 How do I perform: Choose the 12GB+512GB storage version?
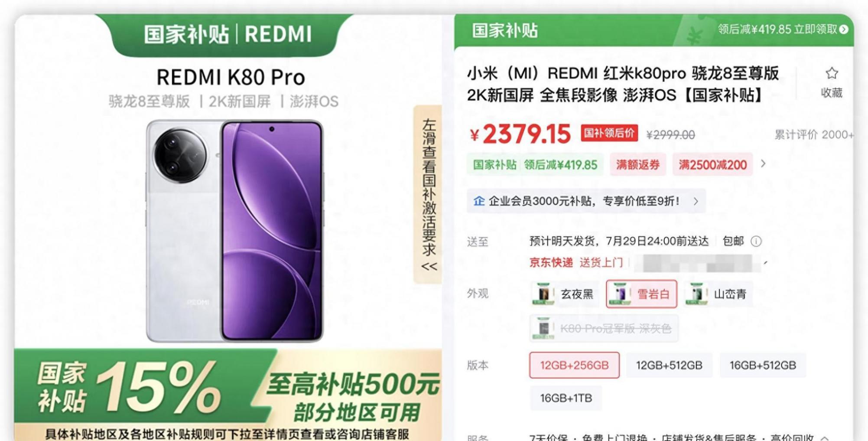[669, 365]
